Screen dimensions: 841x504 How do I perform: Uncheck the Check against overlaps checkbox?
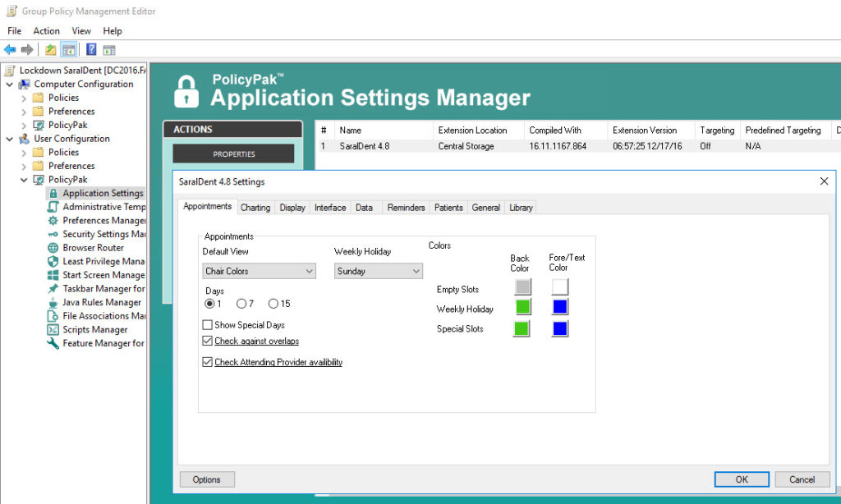tap(208, 341)
